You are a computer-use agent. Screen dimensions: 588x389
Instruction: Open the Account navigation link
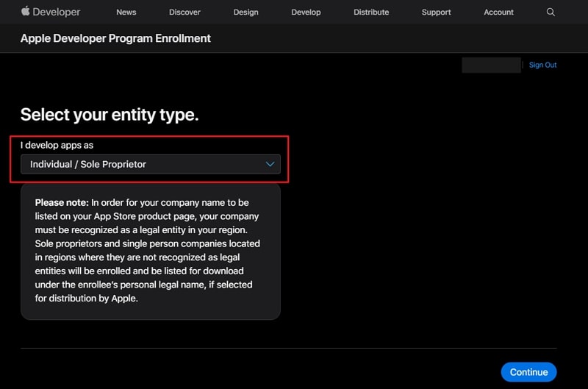click(x=498, y=12)
